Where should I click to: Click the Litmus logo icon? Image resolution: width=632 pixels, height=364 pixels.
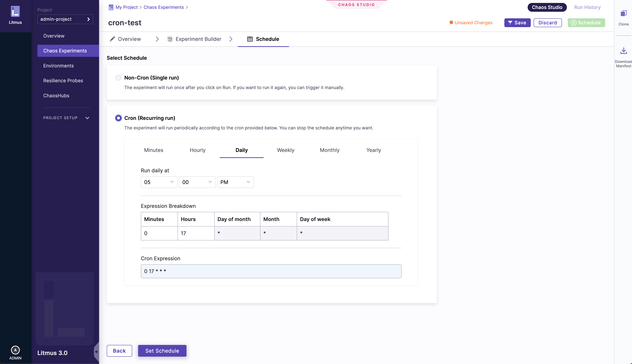coord(15,12)
